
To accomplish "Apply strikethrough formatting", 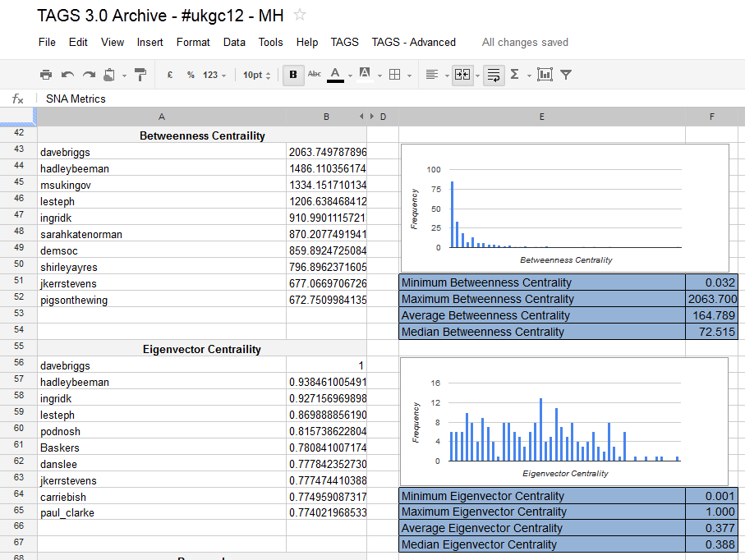I will [x=315, y=74].
